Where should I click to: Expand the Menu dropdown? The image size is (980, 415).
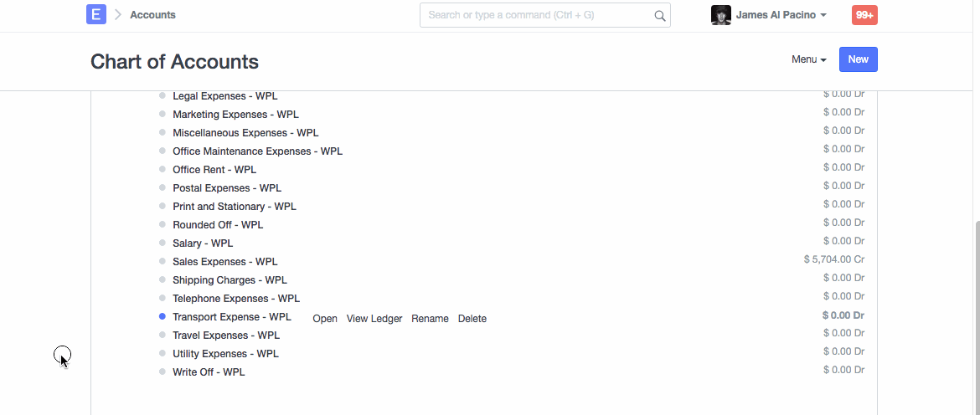pos(808,59)
